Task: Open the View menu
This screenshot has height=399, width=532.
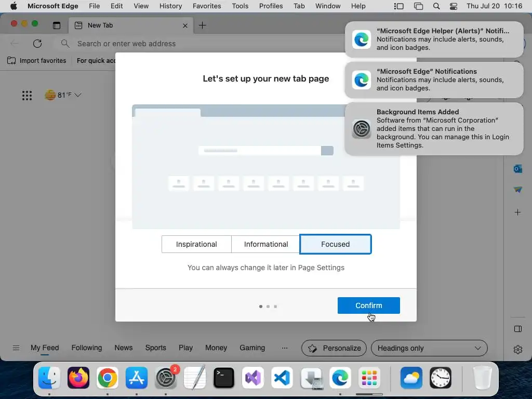Action: coord(141,6)
